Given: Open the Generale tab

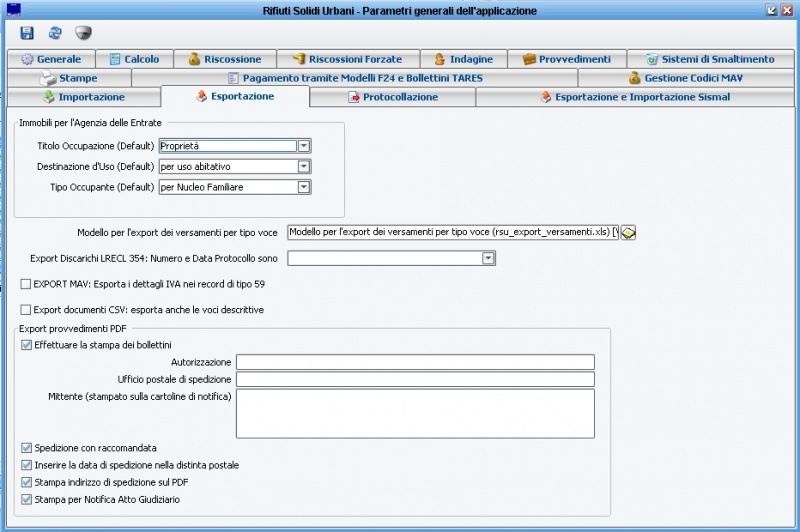Looking at the screenshot, I should click(51, 59).
